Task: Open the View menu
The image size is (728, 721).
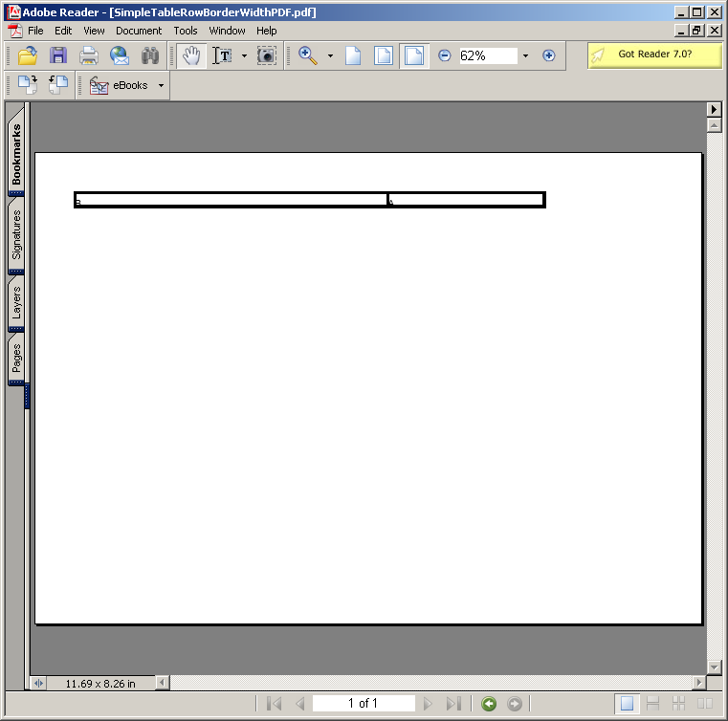Action: coord(94,31)
